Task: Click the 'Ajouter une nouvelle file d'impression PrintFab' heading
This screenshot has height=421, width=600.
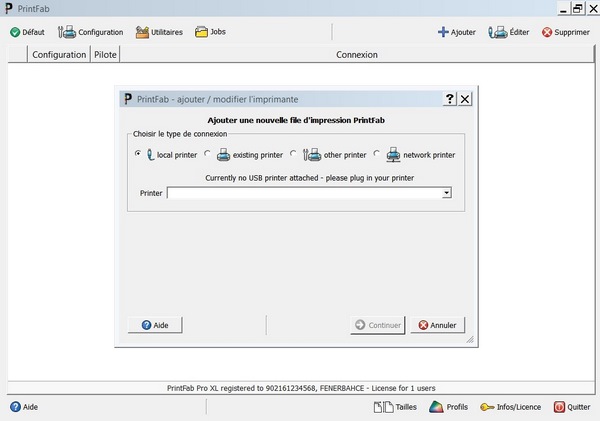Action: point(296,120)
